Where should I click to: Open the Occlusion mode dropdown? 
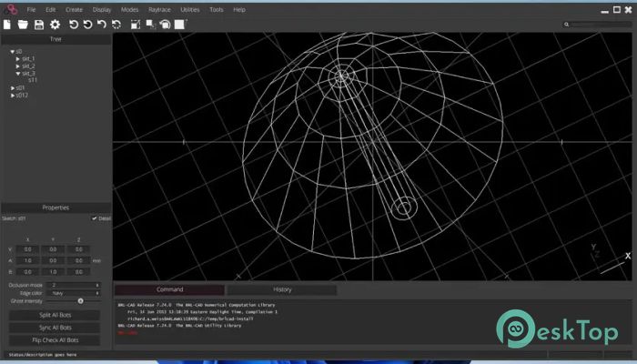[74, 285]
